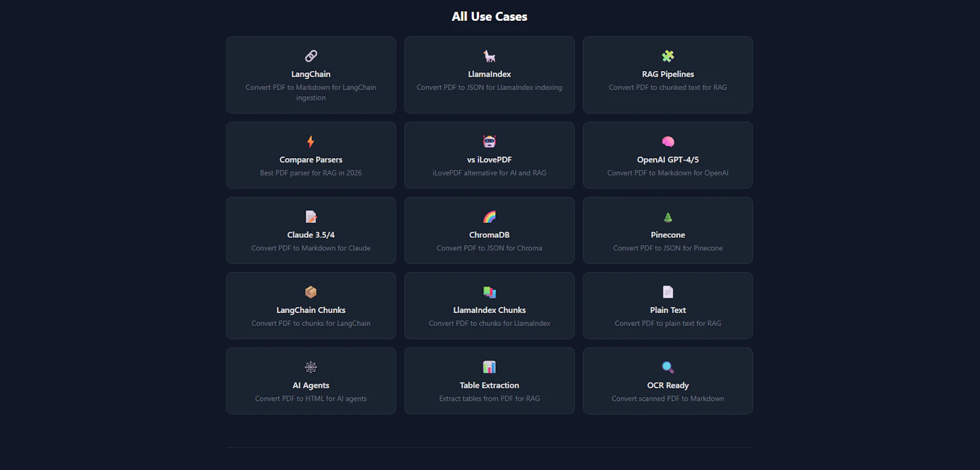
Task: Click "Best PDF parser for RAG in 2026"
Action: coord(311,173)
